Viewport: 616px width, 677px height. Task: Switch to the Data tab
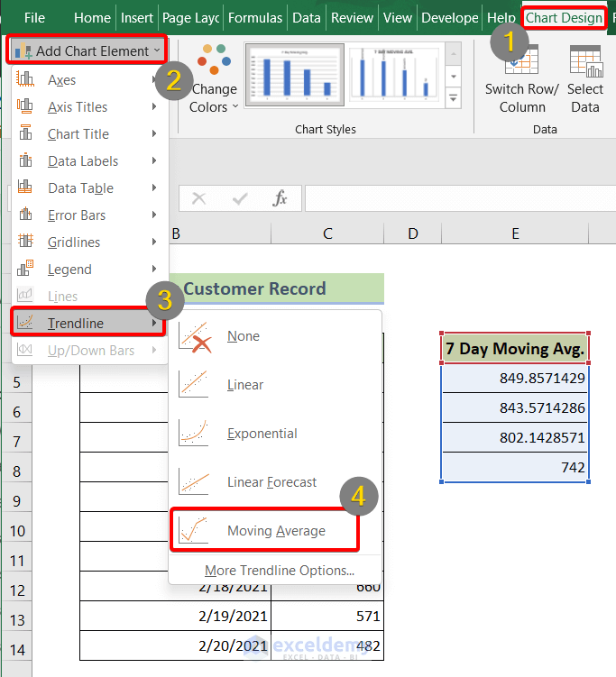[307, 18]
